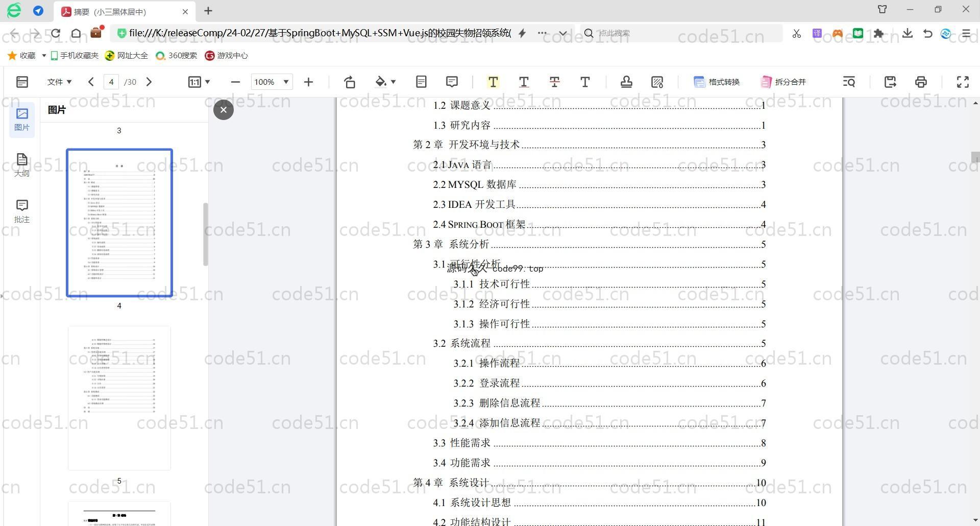This screenshot has width=980, height=526.
Task: Open the address bar more options dots
Action: tap(542, 33)
